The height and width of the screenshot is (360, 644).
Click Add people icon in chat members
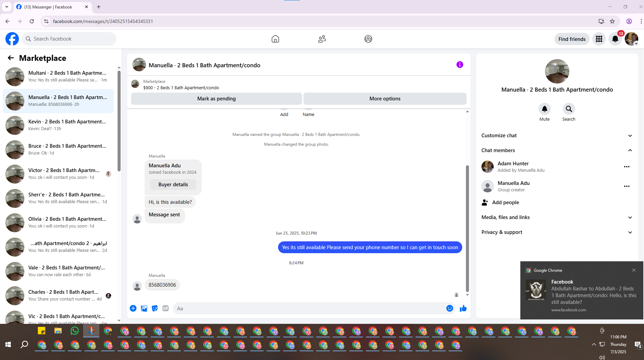pos(485,202)
